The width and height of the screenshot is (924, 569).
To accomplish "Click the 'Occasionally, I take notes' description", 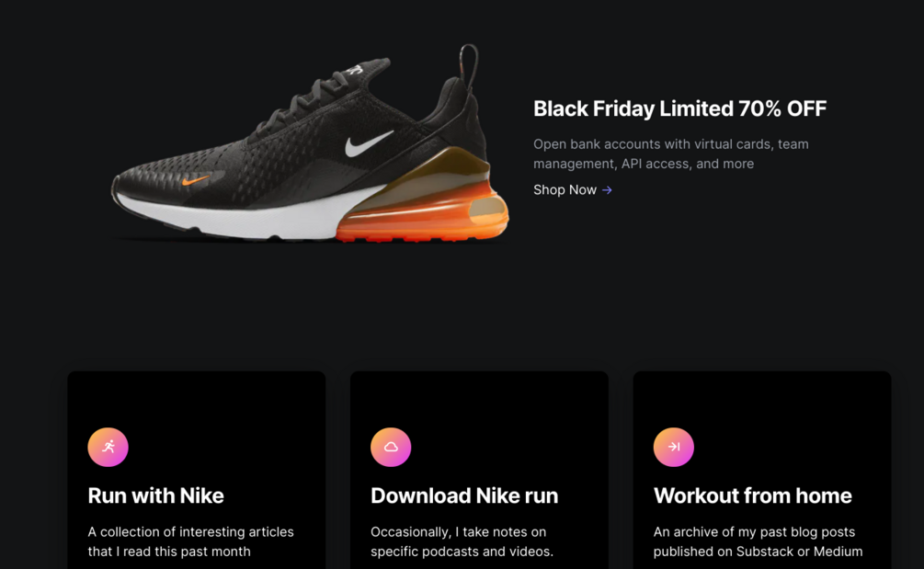I will click(462, 541).
